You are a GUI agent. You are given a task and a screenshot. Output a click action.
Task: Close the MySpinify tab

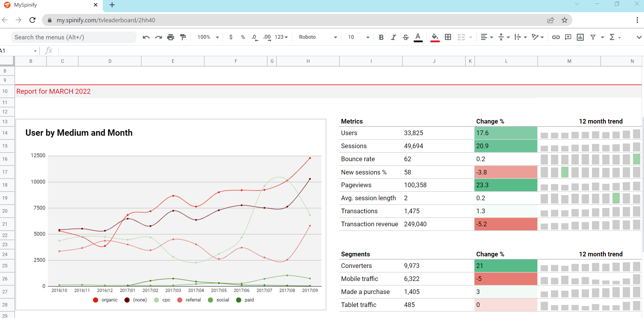tap(96, 5)
